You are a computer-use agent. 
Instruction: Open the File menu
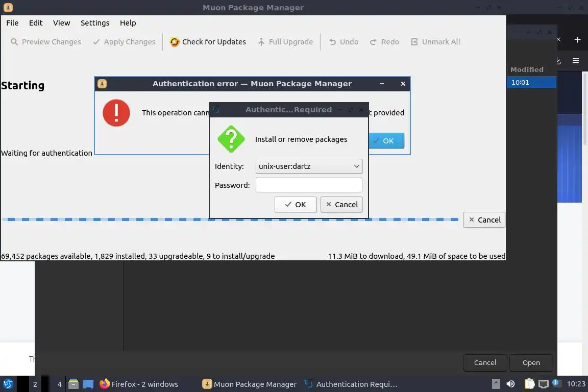(x=12, y=23)
